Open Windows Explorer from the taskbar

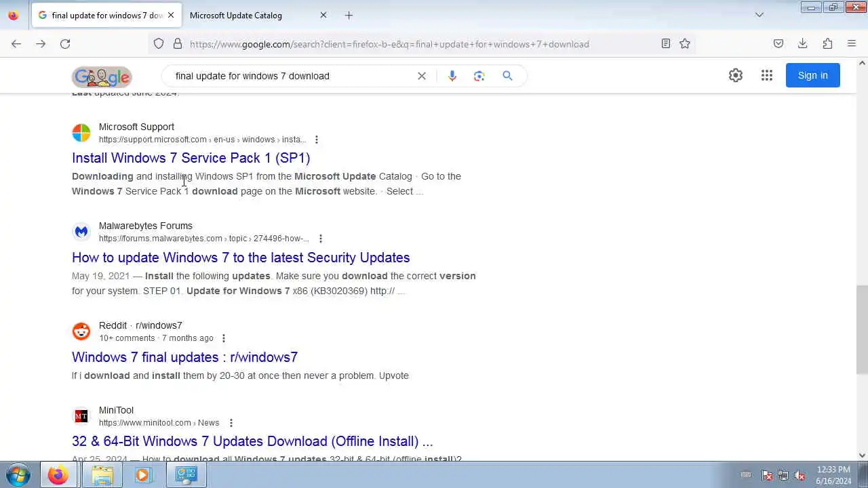102,475
